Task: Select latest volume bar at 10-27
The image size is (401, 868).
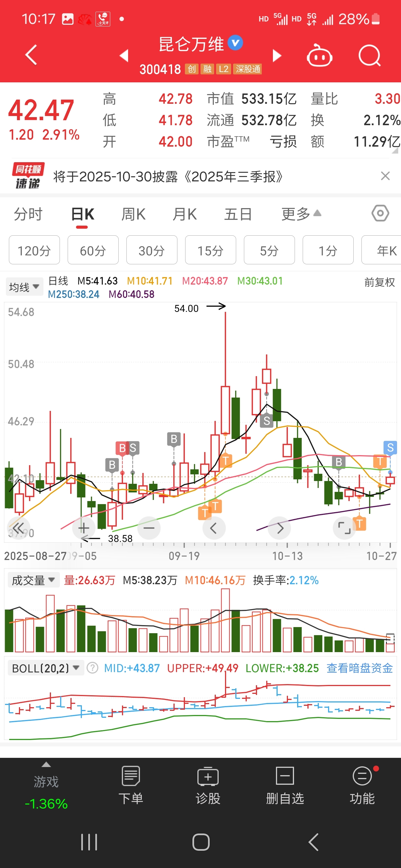Action: pos(390,643)
